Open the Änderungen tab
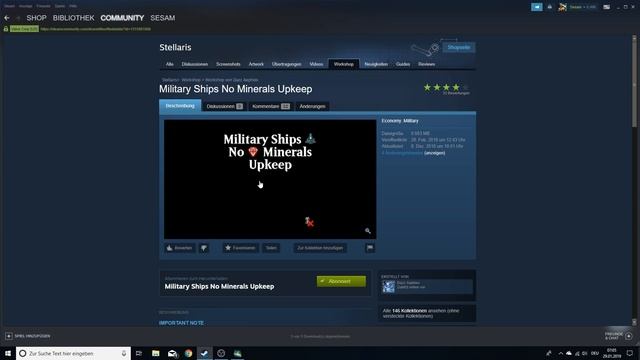This screenshot has height=360, width=640. tap(312, 106)
